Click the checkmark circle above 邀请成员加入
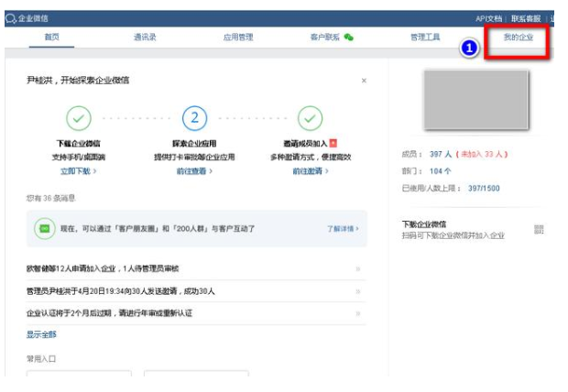Screen dimensions: 568x392 click(x=310, y=118)
